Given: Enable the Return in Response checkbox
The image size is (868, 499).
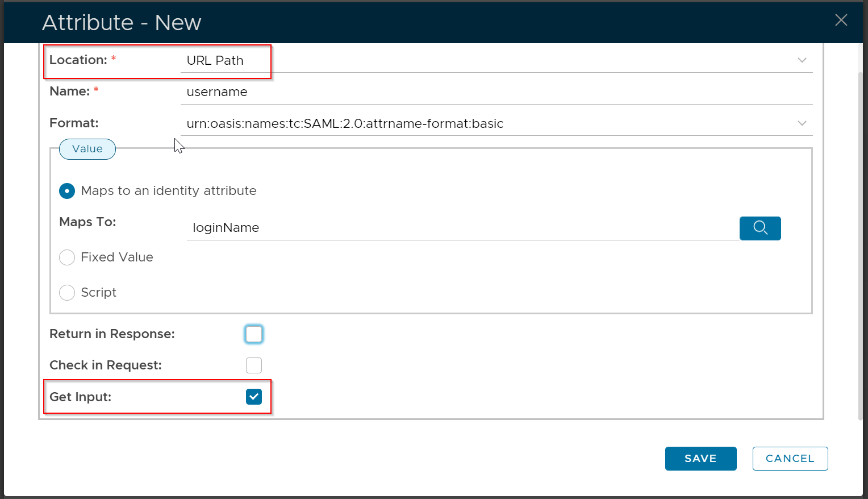Looking at the screenshot, I should (254, 334).
